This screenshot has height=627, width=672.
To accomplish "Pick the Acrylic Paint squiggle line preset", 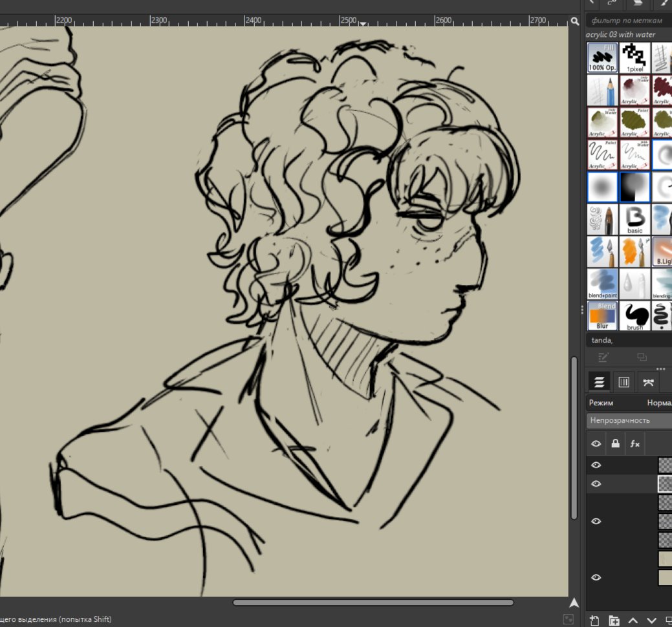I will [602, 154].
